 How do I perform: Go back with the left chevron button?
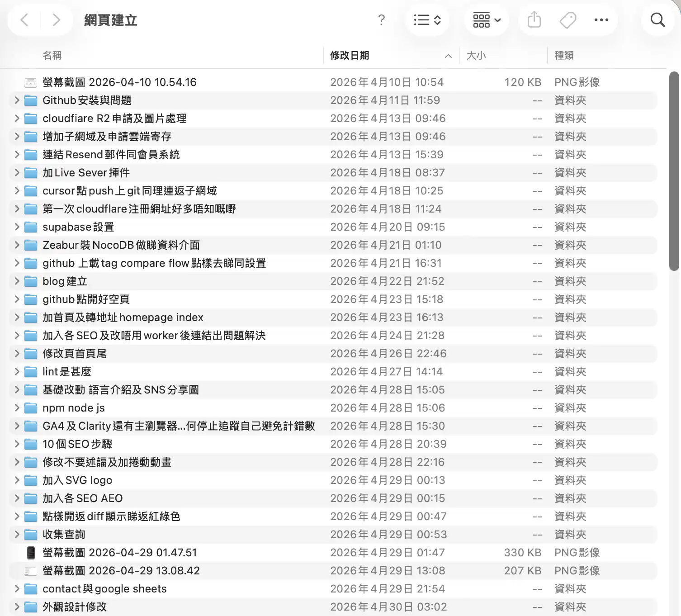24,20
